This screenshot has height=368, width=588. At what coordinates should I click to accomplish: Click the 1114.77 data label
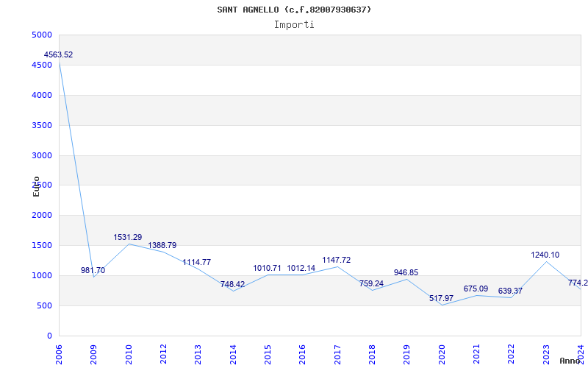click(196, 262)
